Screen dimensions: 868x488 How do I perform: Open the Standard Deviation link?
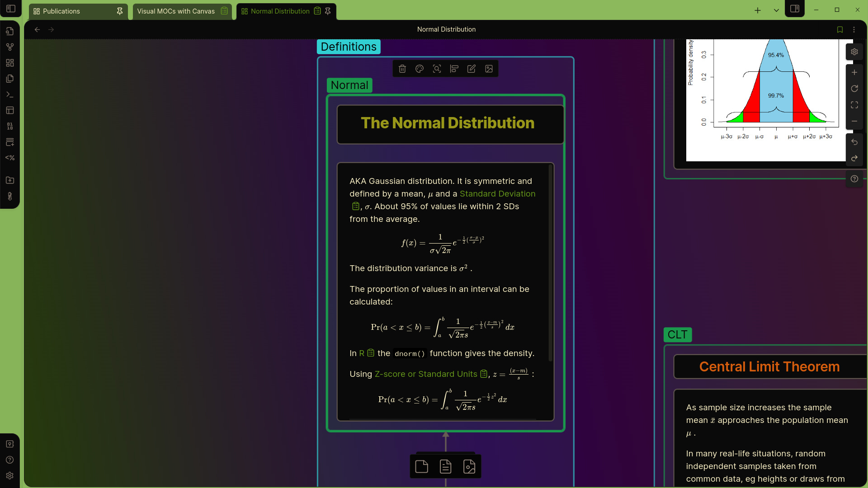[497, 194]
